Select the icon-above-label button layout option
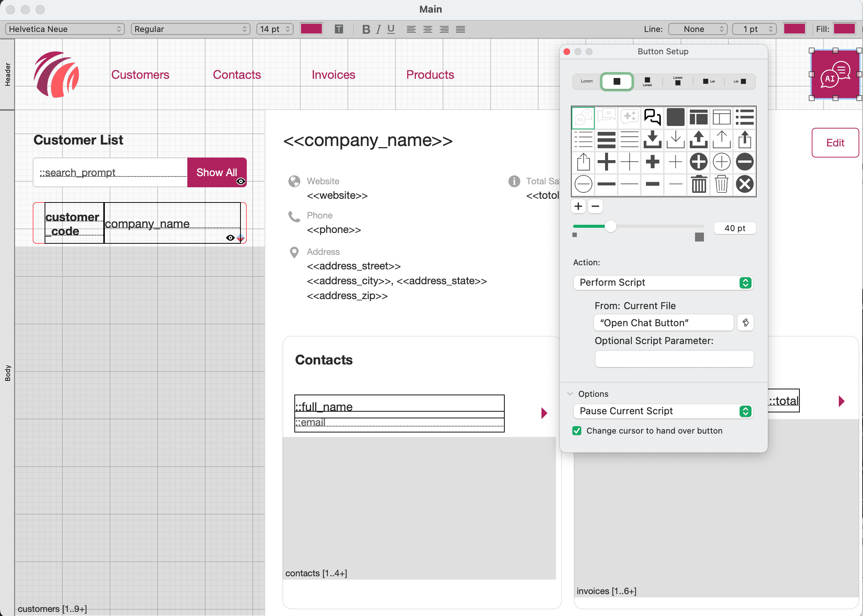The image size is (863, 616). coord(647,82)
